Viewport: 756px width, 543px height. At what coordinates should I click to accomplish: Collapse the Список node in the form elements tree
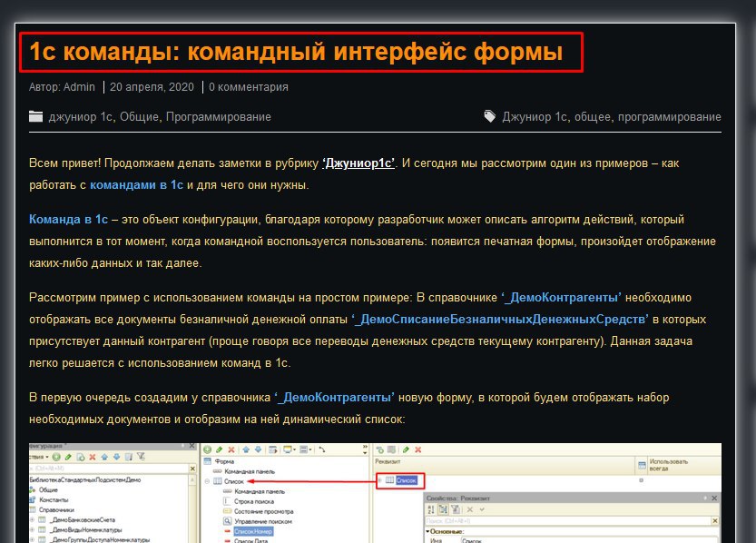207,481
